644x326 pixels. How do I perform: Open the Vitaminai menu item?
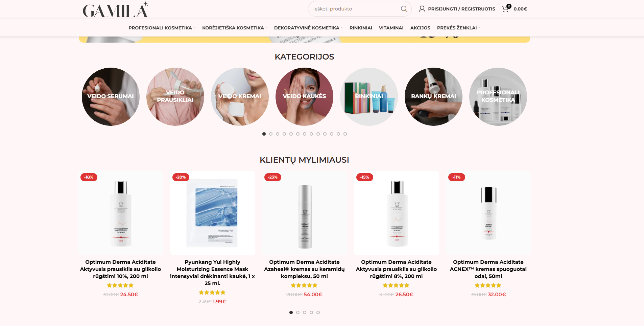391,28
